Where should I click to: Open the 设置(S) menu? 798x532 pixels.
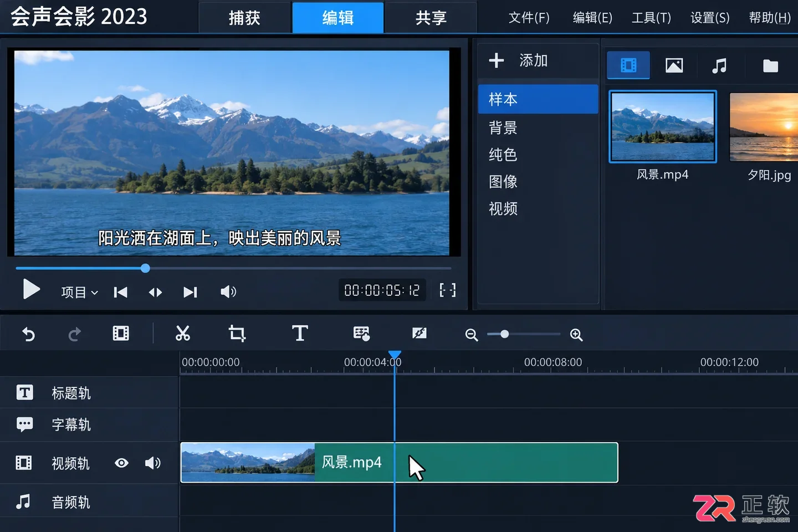tap(710, 18)
